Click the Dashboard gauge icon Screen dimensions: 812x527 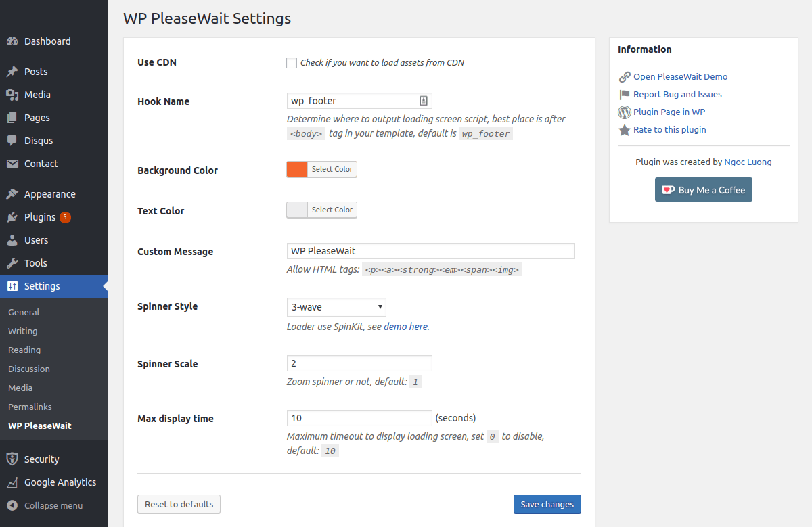tap(12, 41)
